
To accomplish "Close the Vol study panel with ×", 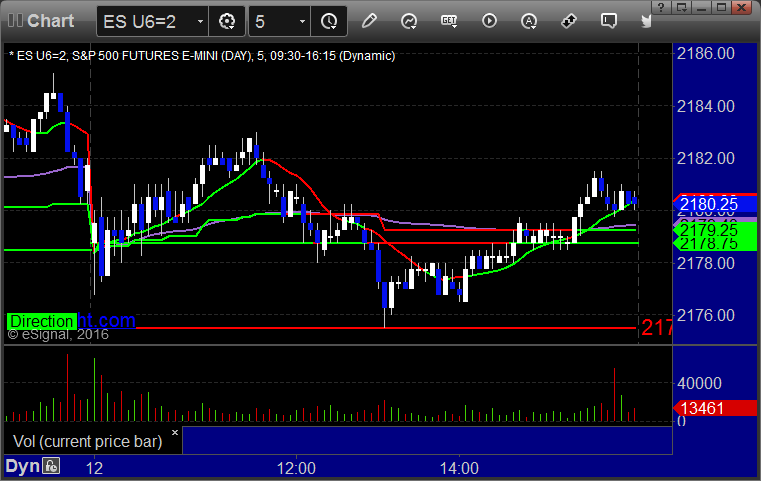I will (x=175, y=432).
